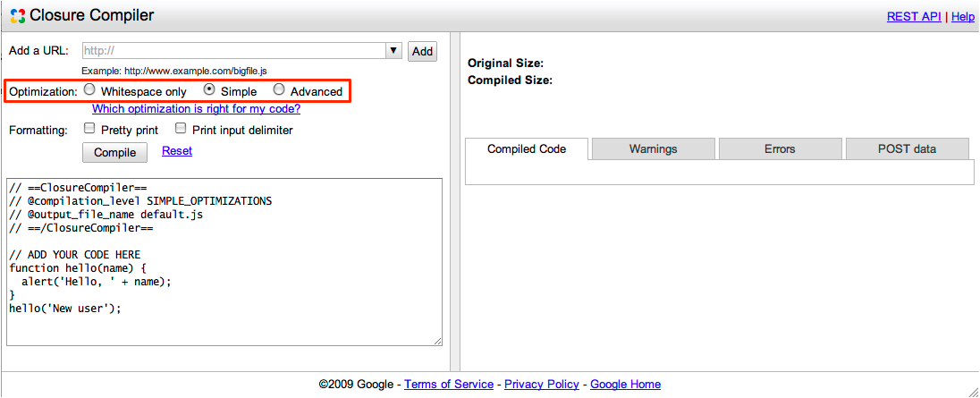The image size is (980, 398).
Task: Click the Compile button
Action: pos(115,153)
